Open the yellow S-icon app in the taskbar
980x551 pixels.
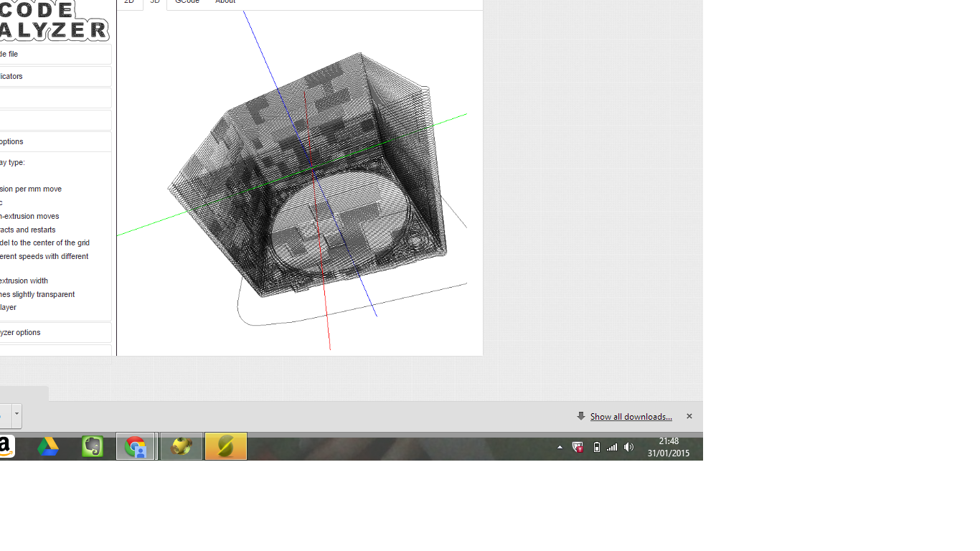tap(225, 446)
